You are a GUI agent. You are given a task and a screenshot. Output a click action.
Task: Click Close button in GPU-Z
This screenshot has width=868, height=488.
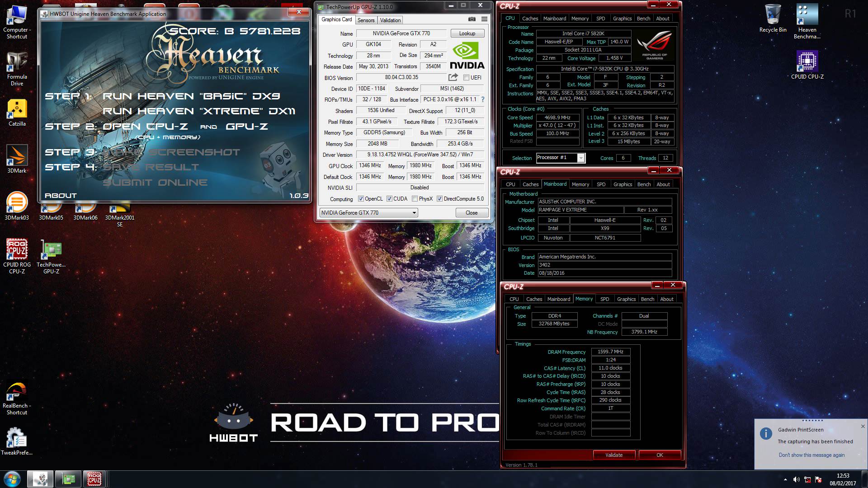tap(472, 213)
